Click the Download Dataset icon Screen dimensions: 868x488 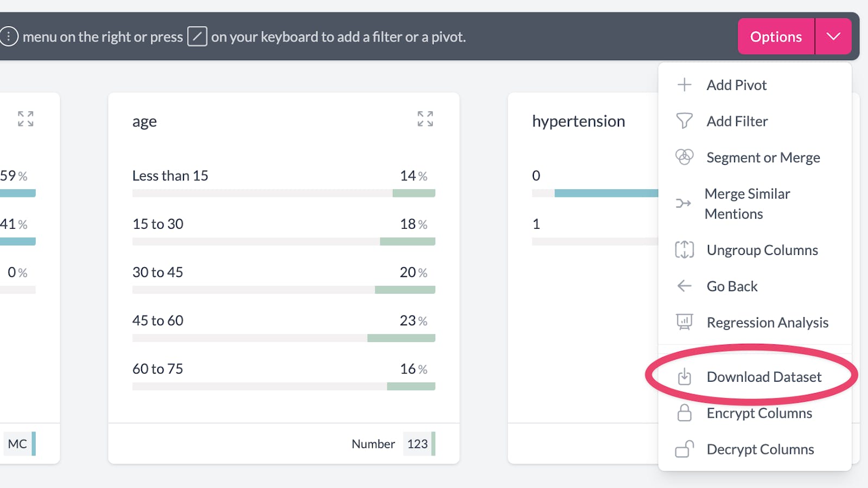click(x=685, y=376)
